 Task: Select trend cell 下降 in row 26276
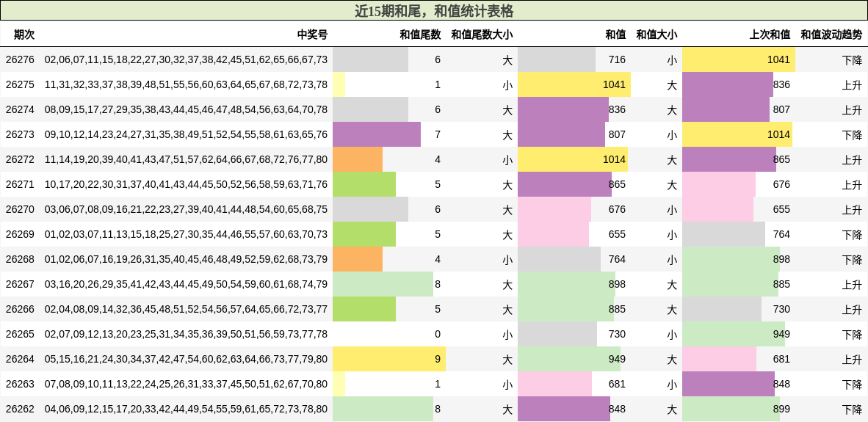(852, 59)
